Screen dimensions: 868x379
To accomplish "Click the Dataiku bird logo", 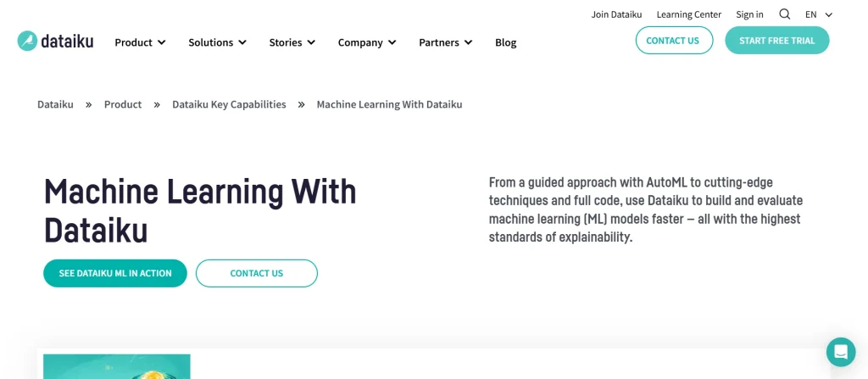I will 28,42.
